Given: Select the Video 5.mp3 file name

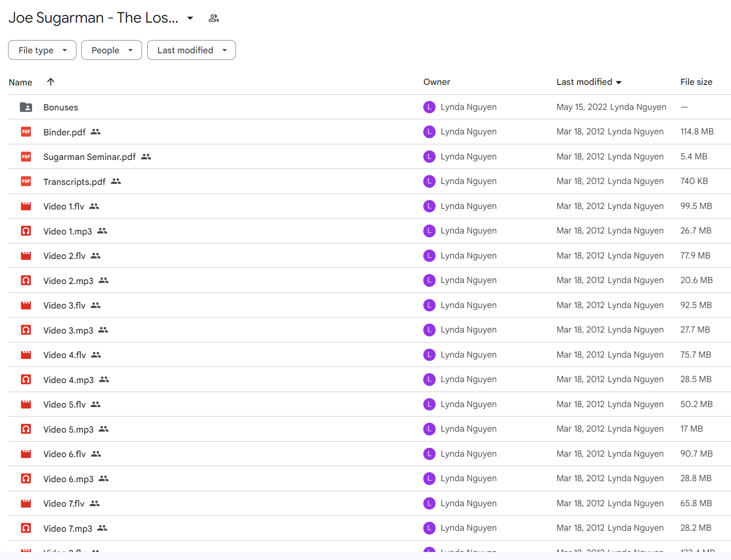Looking at the screenshot, I should pos(68,429).
